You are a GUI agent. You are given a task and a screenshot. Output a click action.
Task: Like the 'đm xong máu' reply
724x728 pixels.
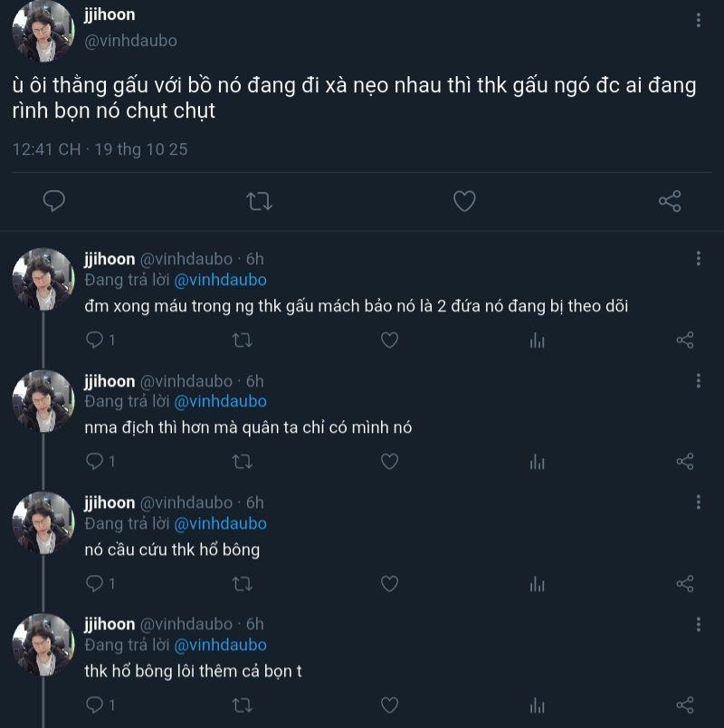point(389,340)
